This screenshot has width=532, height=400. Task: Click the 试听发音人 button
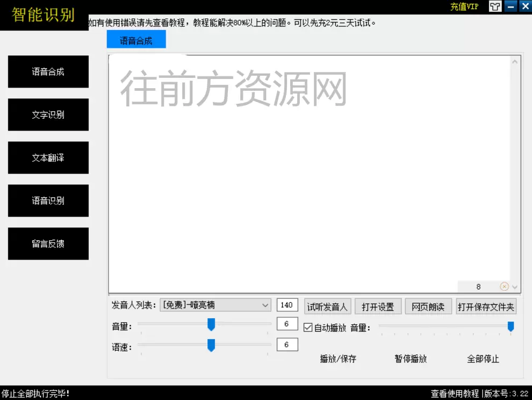point(327,307)
